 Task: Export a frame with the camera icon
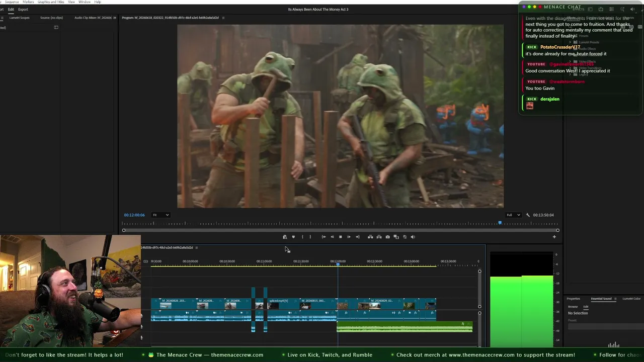click(387, 237)
